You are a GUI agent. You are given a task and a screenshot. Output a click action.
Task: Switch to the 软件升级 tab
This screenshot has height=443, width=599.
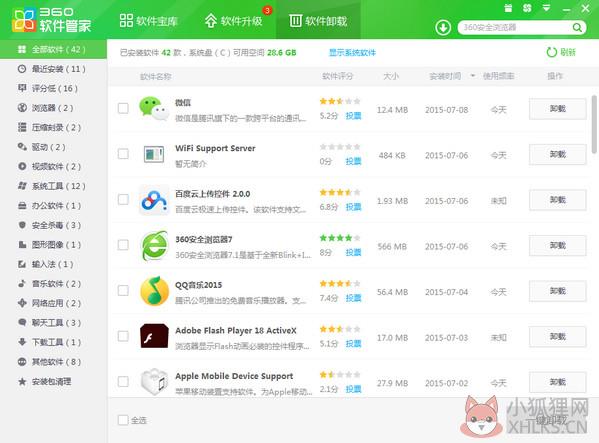tap(233, 21)
